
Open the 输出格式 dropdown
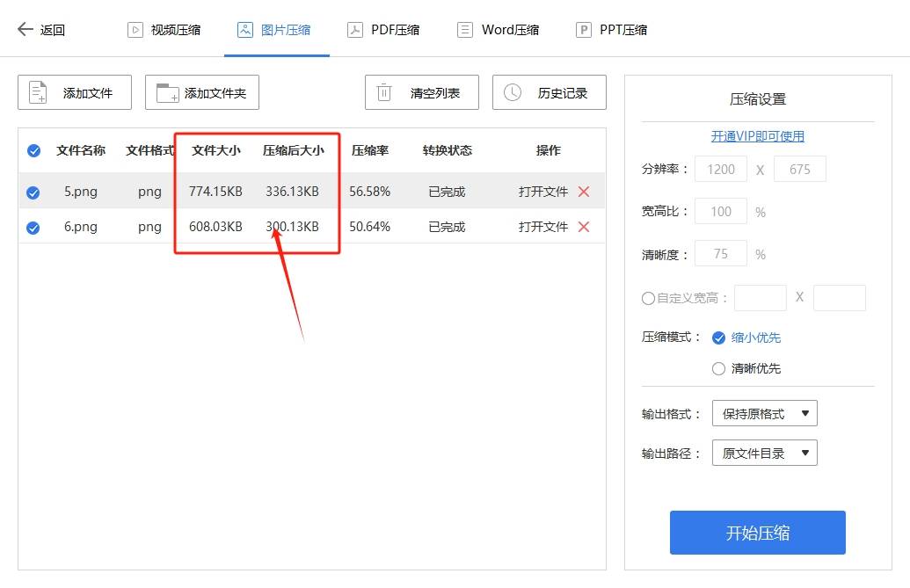[763, 413]
